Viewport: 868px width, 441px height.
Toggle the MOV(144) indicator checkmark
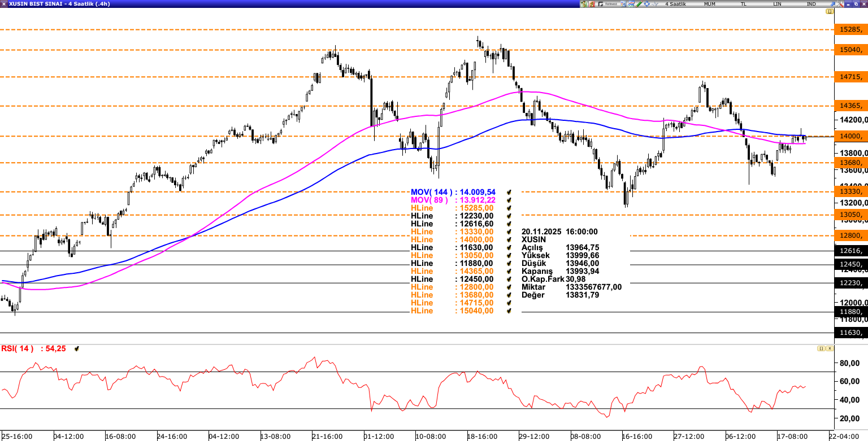pyautogui.click(x=509, y=192)
